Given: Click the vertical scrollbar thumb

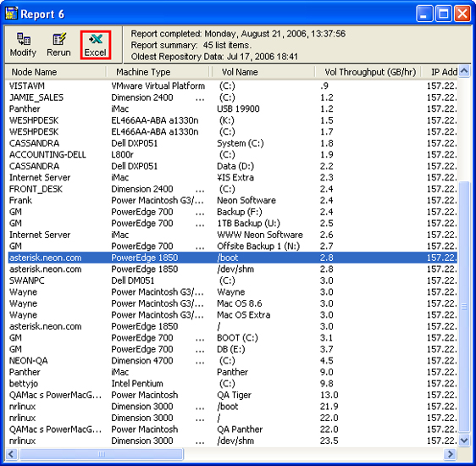Looking at the screenshot, I should click(464, 307).
